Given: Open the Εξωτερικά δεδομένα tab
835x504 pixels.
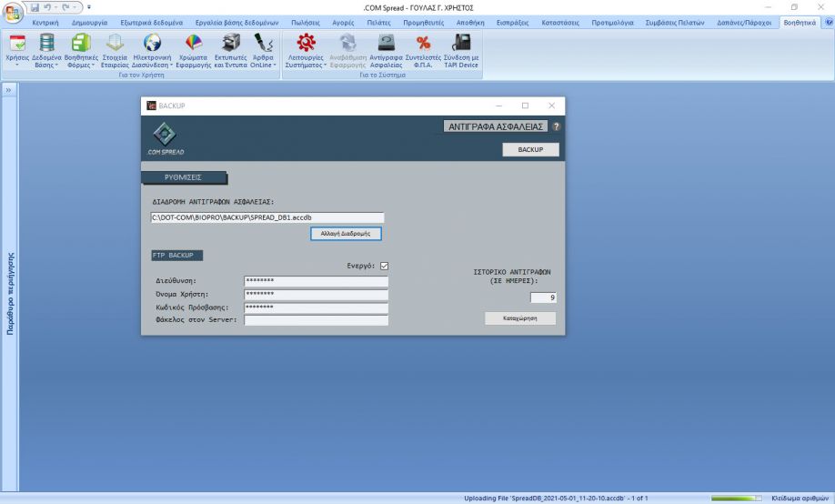Looking at the screenshot, I should [151, 23].
